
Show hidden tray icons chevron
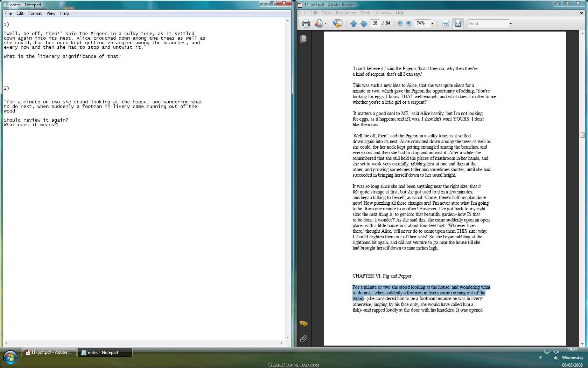coord(540,357)
